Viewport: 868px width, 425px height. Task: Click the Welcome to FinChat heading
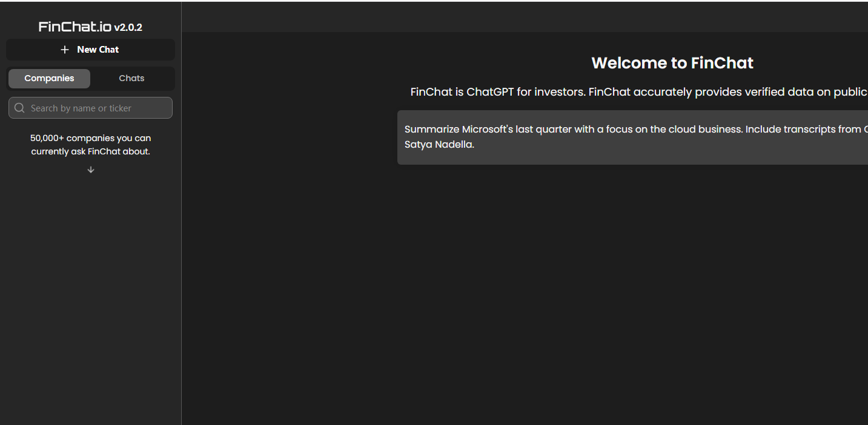coord(672,63)
